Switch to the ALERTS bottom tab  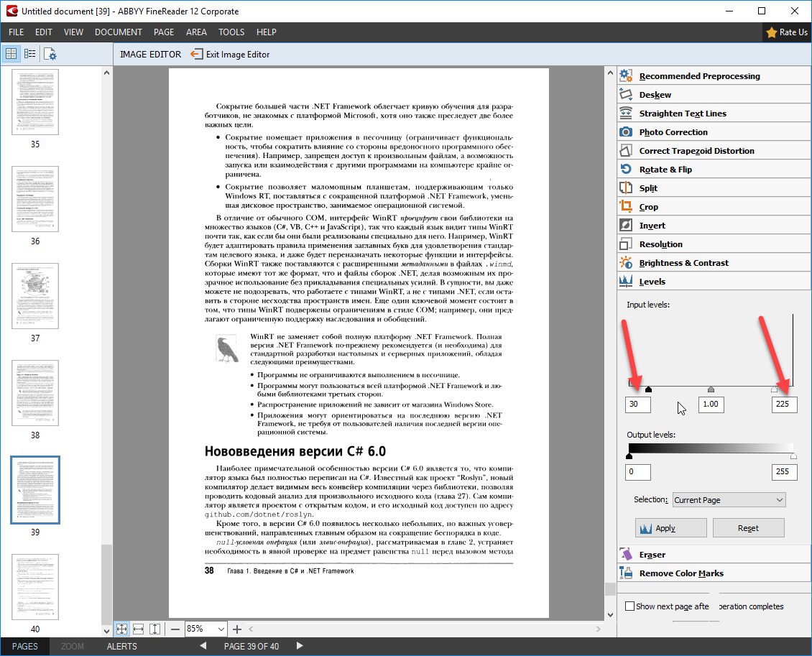121,646
